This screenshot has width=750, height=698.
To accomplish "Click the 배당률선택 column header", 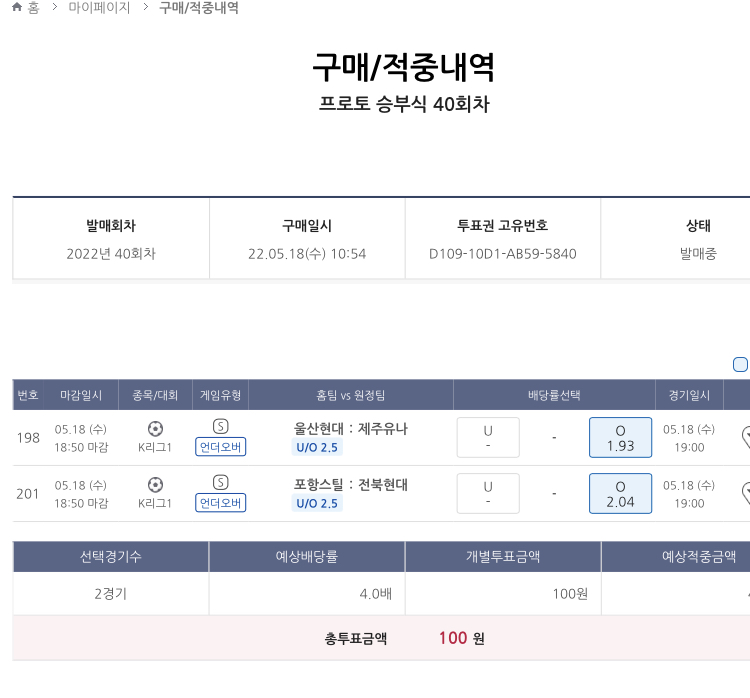I will coord(554,395).
